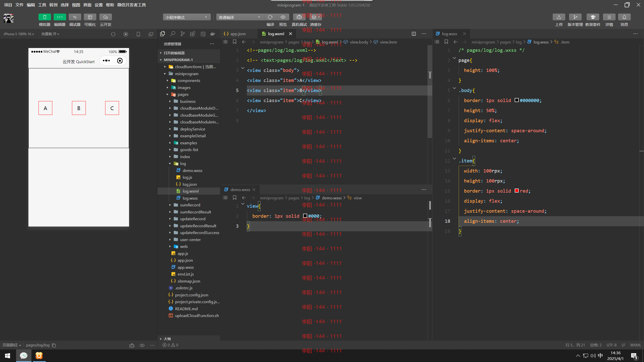Copy the pages/log/log page path
Screen dimensions: 644x362
pyautogui.click(x=54, y=345)
